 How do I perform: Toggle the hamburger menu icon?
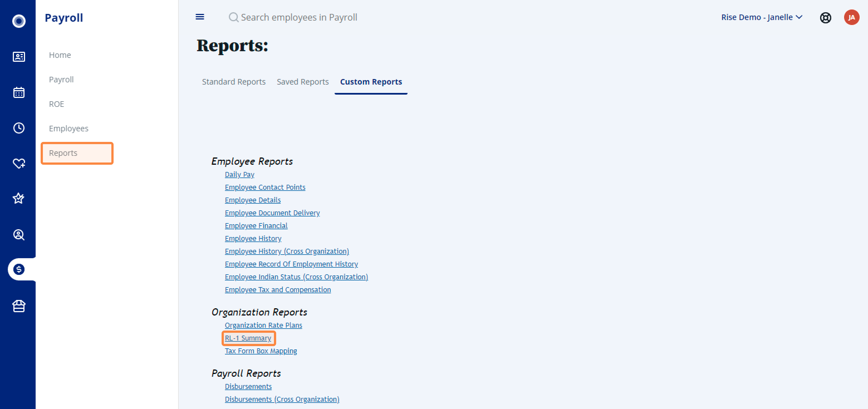pos(200,17)
